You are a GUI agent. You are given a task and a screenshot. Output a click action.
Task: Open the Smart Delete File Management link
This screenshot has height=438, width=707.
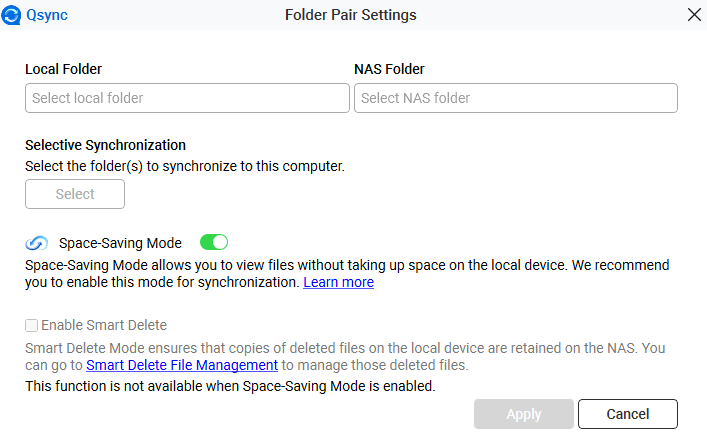click(181, 366)
